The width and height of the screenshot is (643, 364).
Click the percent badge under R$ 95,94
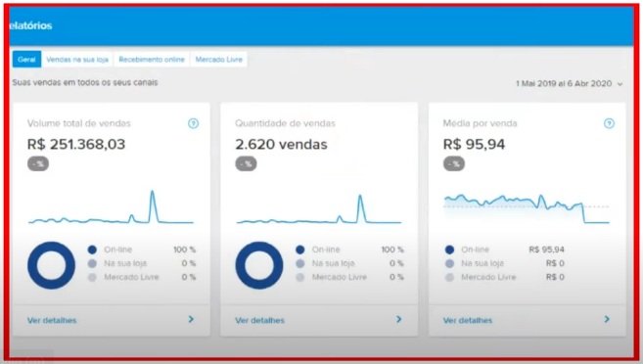(x=454, y=164)
